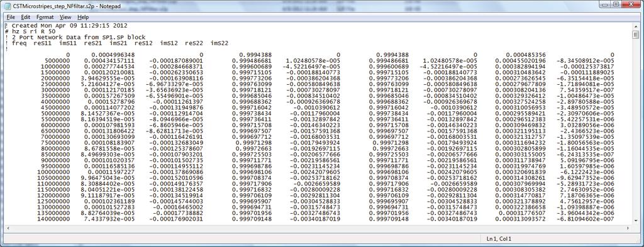Click the horizontal scrollbar right arrow
This screenshot has height=247, width=644.
click(x=628, y=228)
